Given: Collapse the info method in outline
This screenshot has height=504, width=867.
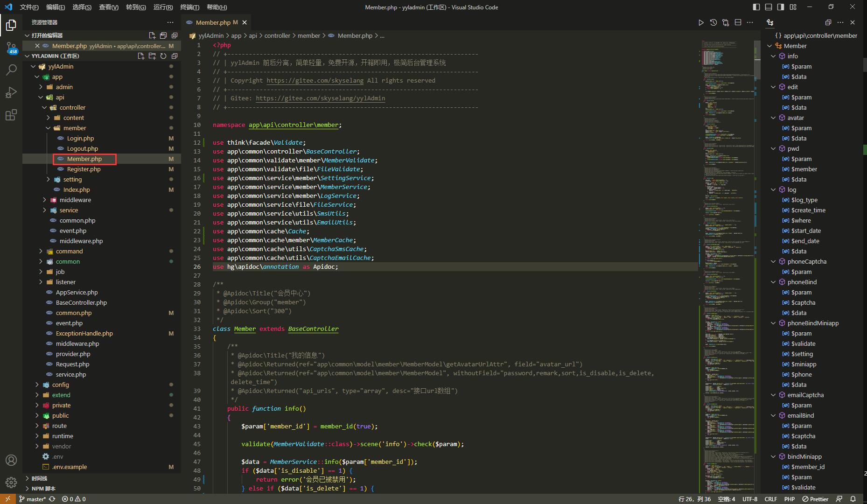Looking at the screenshot, I should (x=773, y=56).
